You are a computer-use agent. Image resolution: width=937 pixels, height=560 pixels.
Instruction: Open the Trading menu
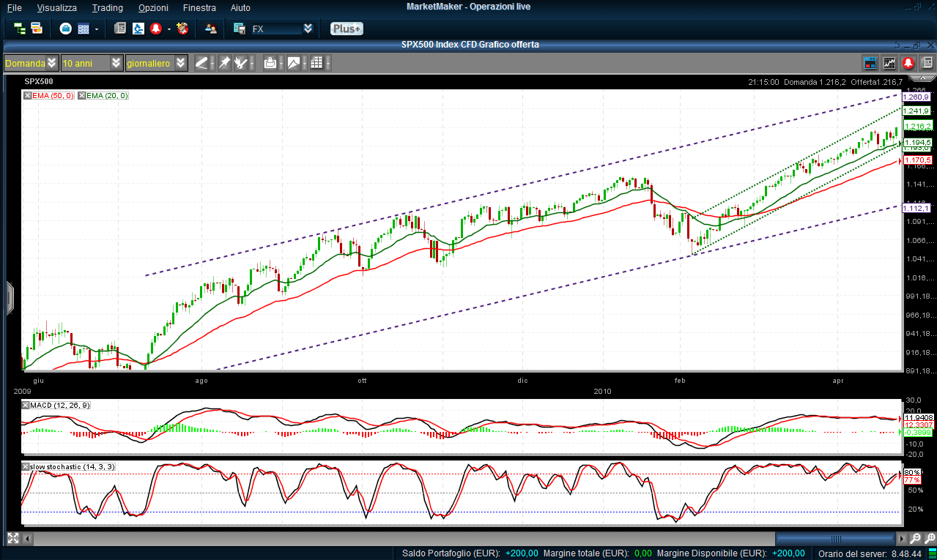tap(108, 7)
